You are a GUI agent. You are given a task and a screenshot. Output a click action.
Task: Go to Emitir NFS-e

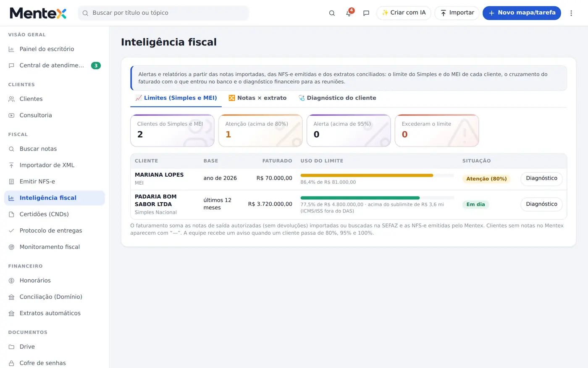55,182
